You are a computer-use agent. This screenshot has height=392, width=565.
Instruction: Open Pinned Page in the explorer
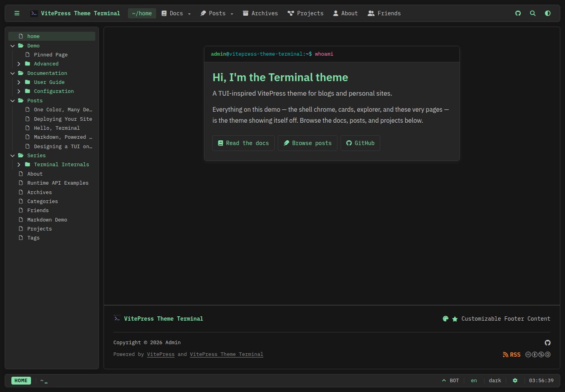[x=55, y=55]
